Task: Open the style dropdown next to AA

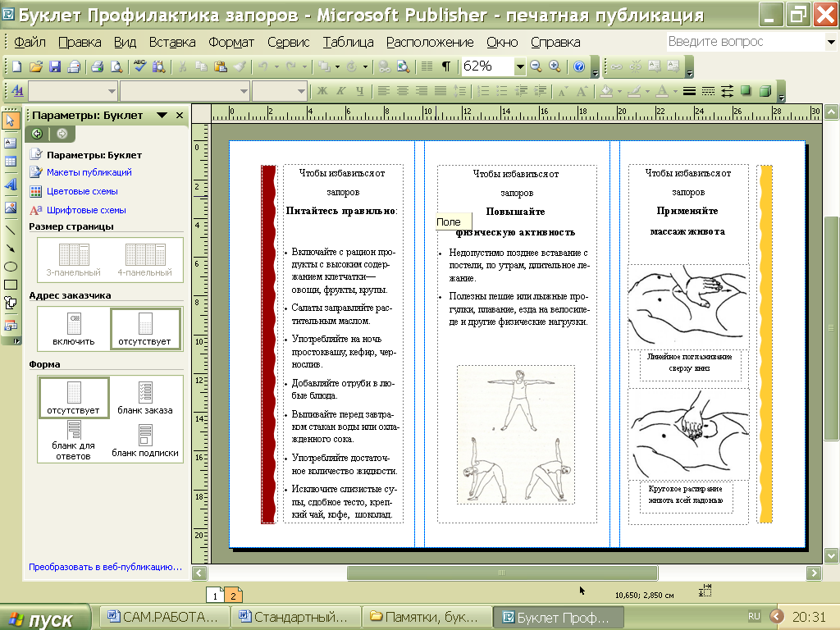Action: 112,91
